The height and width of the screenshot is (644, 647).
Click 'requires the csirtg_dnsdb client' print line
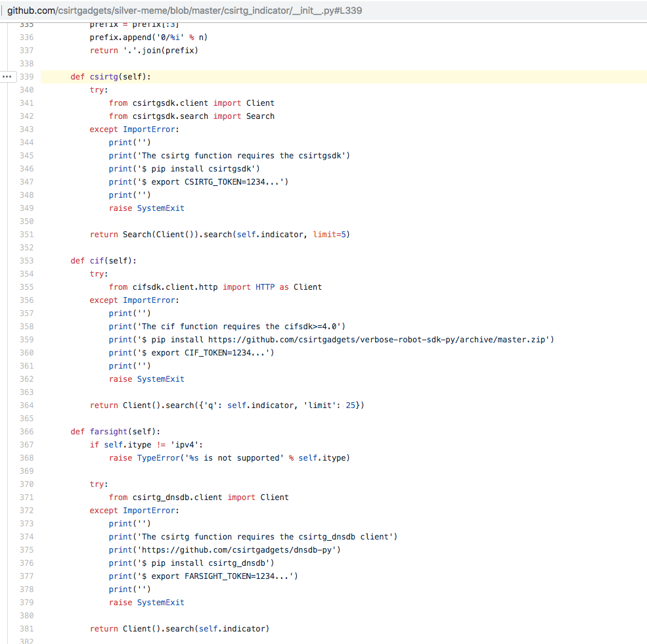point(253,537)
